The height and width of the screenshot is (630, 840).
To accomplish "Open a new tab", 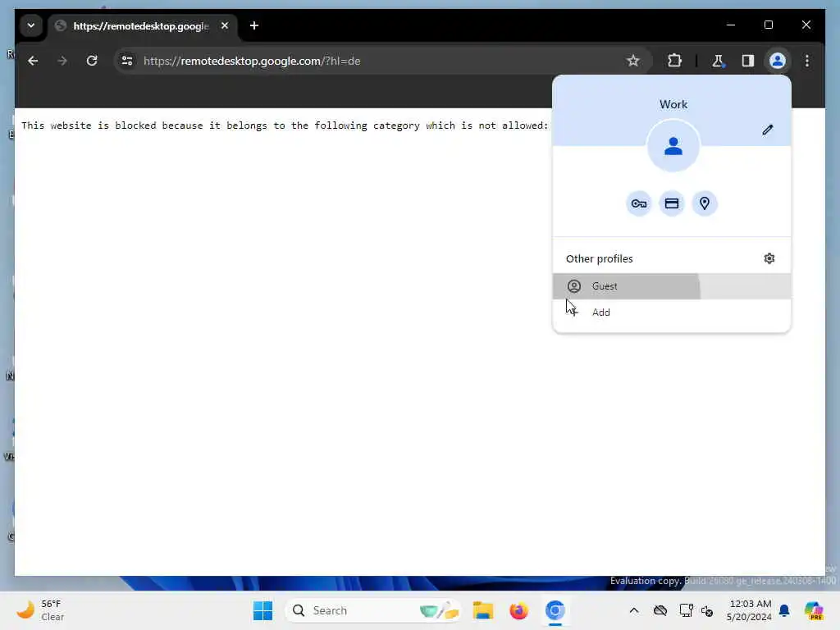I will 254,25.
